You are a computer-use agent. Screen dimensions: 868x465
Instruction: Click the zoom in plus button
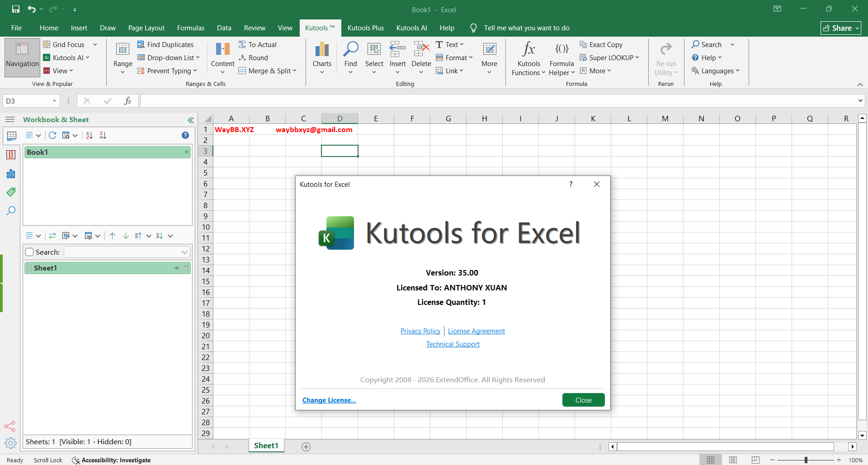839,460
